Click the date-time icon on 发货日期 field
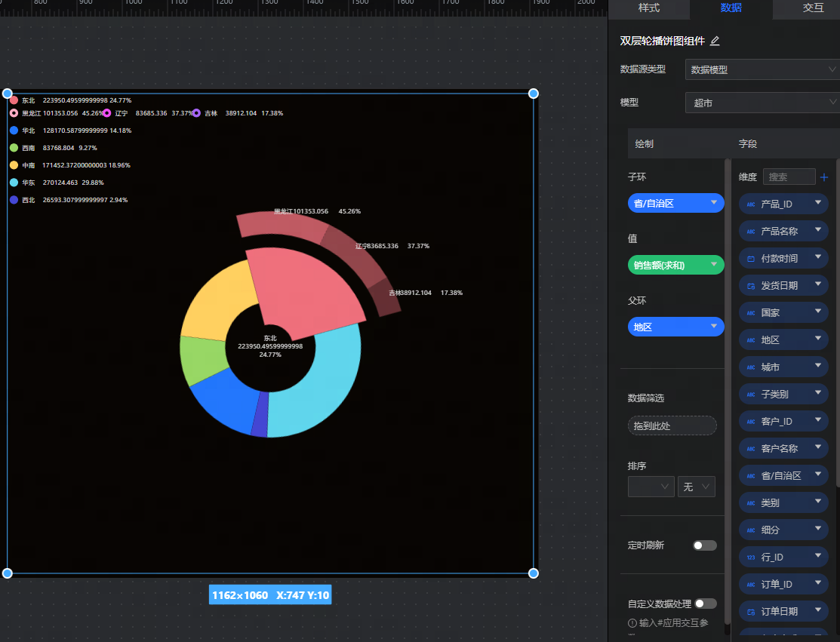This screenshot has height=642, width=840. coord(750,286)
